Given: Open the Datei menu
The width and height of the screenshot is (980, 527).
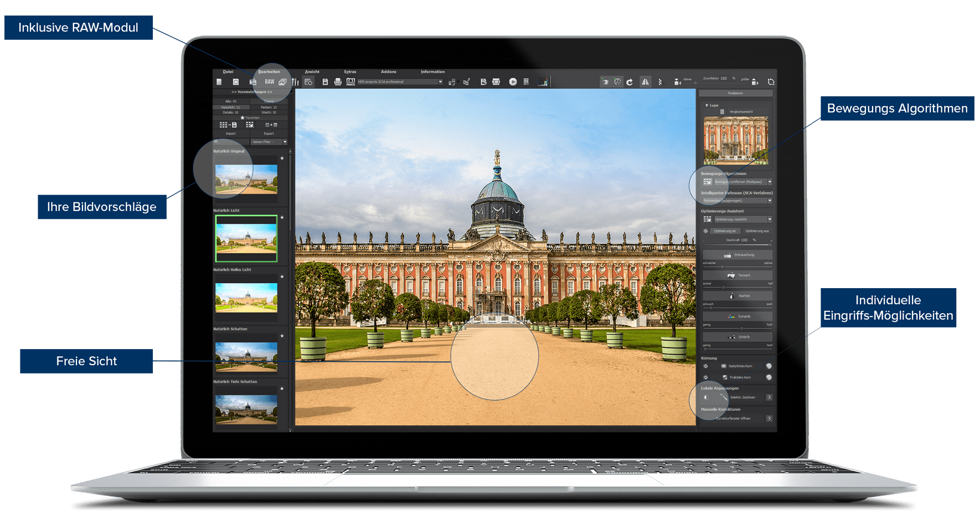Looking at the screenshot, I should click(x=228, y=71).
